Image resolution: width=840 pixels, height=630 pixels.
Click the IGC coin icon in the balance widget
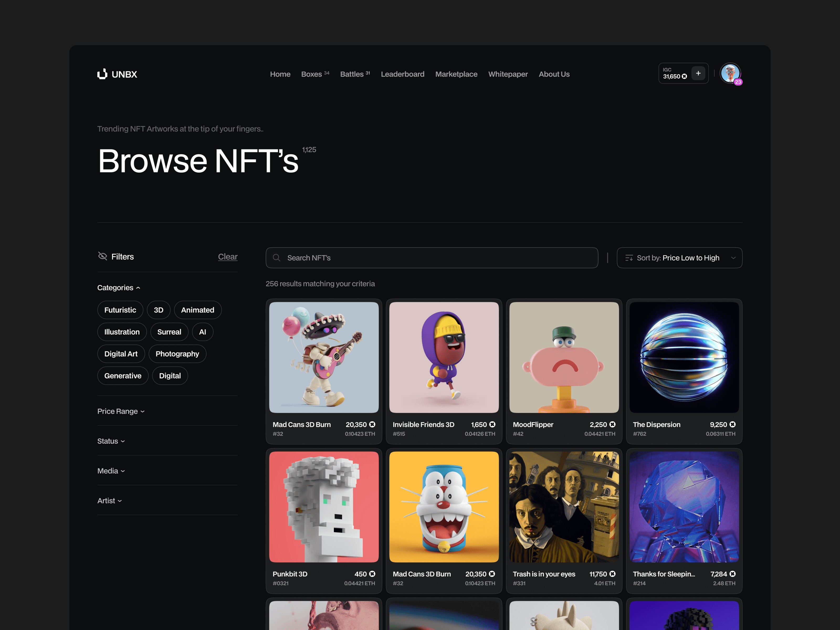(685, 76)
